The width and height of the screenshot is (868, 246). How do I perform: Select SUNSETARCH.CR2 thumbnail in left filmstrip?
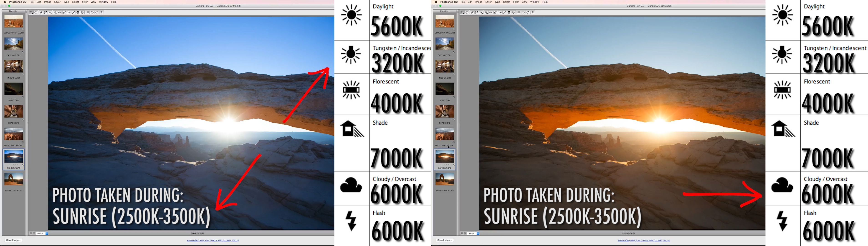click(x=13, y=179)
